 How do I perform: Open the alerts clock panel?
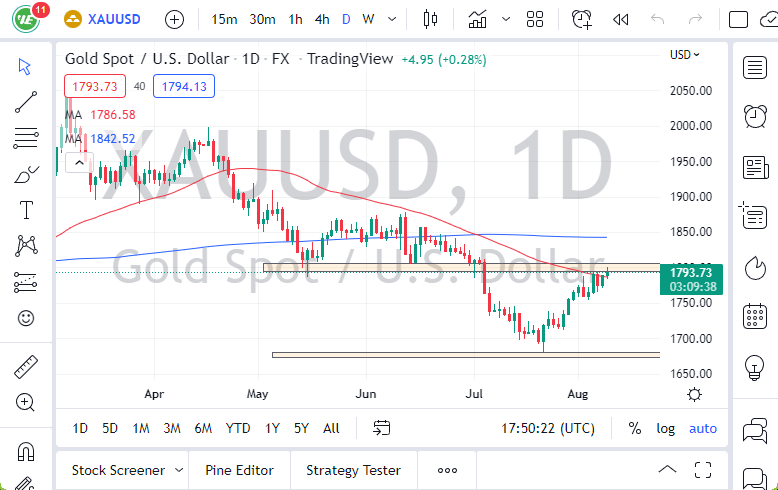point(755,116)
